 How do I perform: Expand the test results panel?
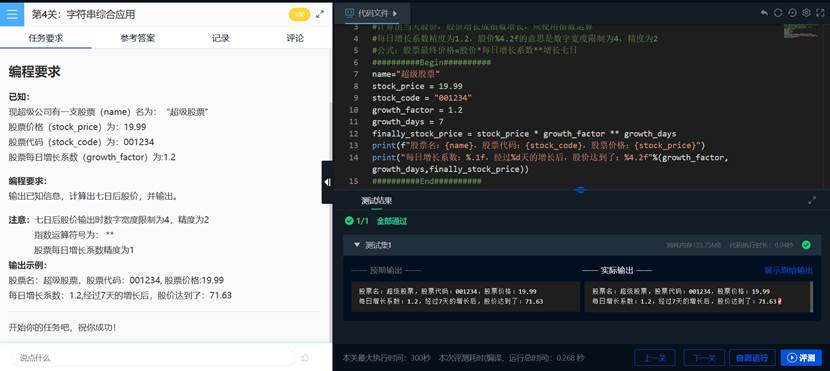point(812,201)
